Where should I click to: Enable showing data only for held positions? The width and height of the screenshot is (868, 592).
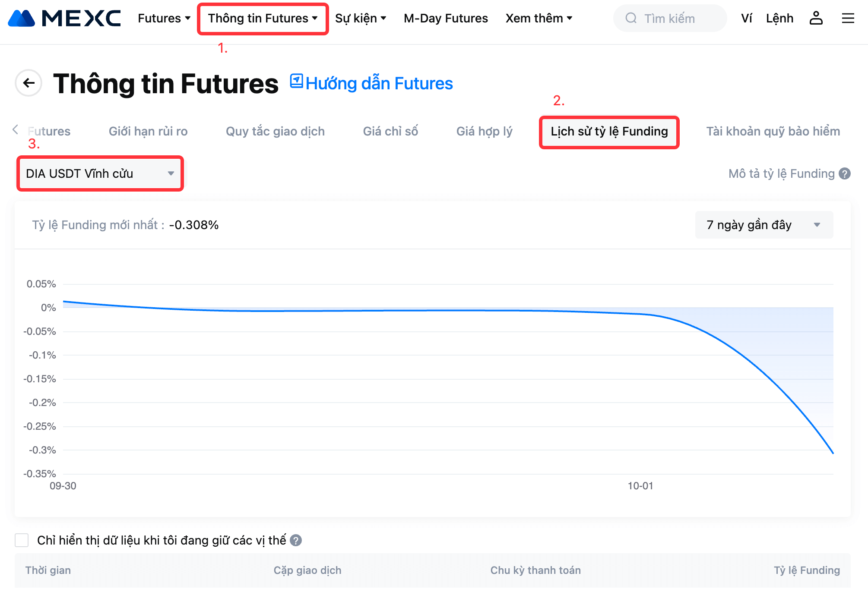coord(22,540)
